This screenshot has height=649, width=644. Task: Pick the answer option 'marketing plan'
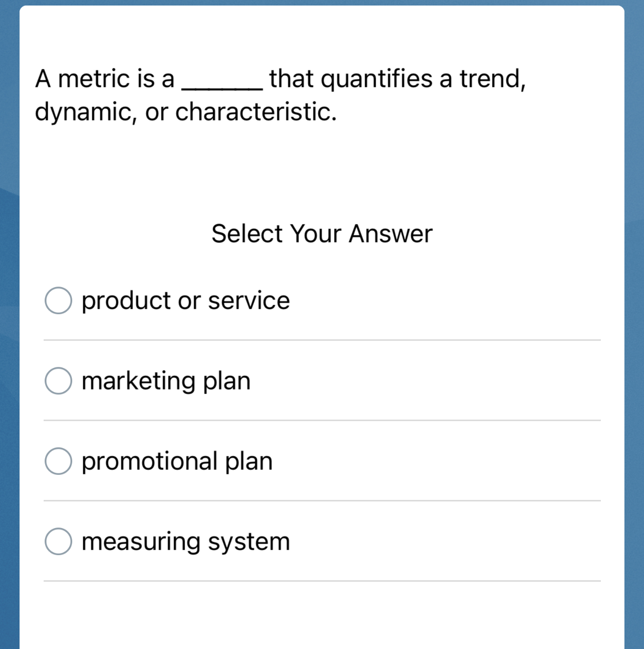[x=166, y=380]
